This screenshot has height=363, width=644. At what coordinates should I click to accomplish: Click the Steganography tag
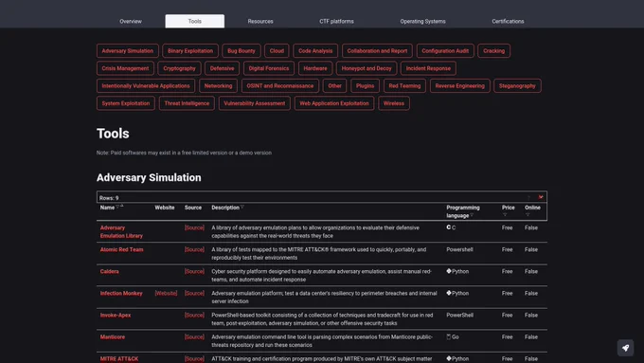click(517, 86)
